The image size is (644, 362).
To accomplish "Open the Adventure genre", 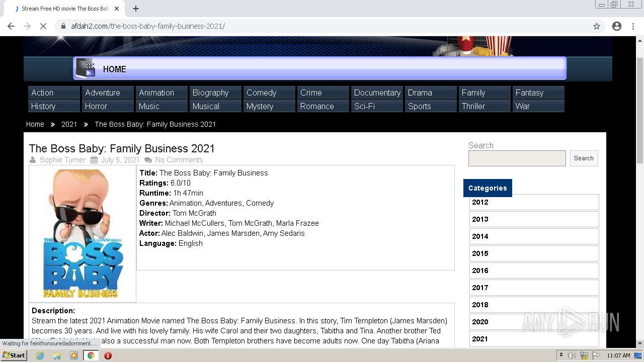I will (108, 93).
